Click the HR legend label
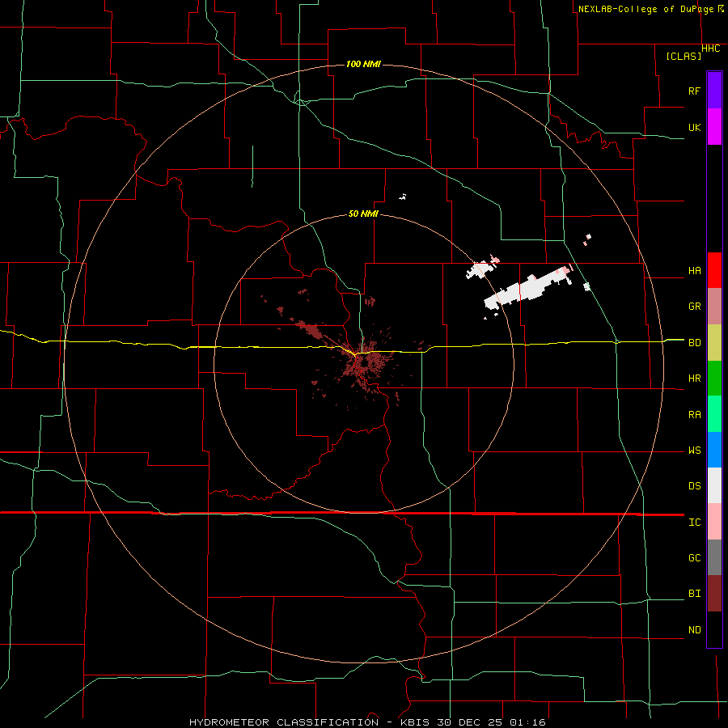 coord(694,379)
